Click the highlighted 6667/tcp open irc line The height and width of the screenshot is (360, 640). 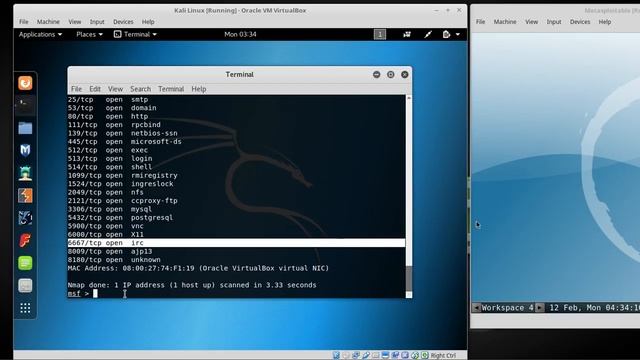[x=236, y=243]
